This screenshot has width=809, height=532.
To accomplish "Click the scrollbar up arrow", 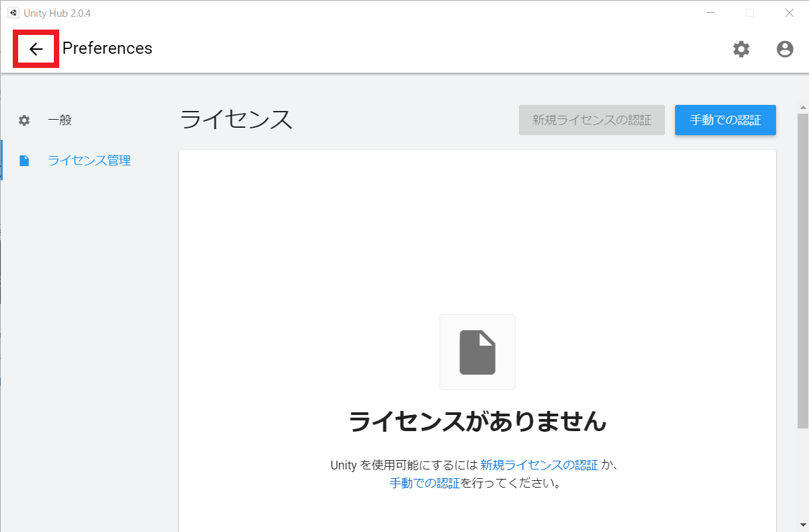I will click(x=802, y=106).
